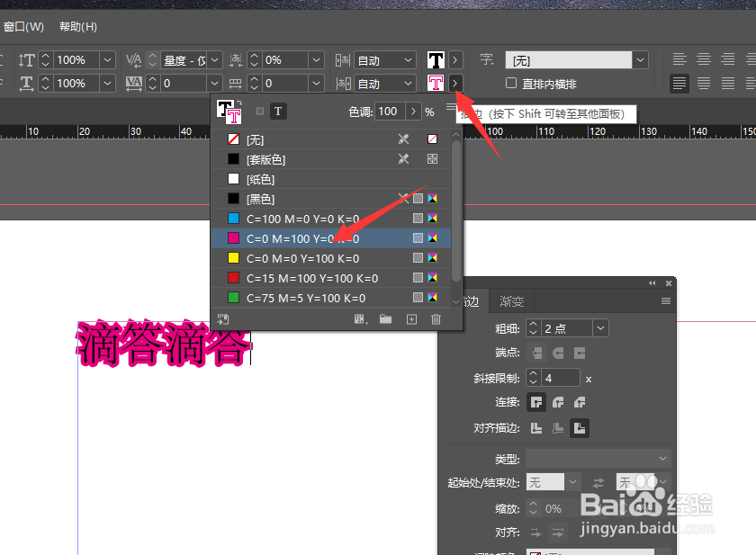Select the [无] swatch
The height and width of the screenshot is (555, 756).
[331, 139]
